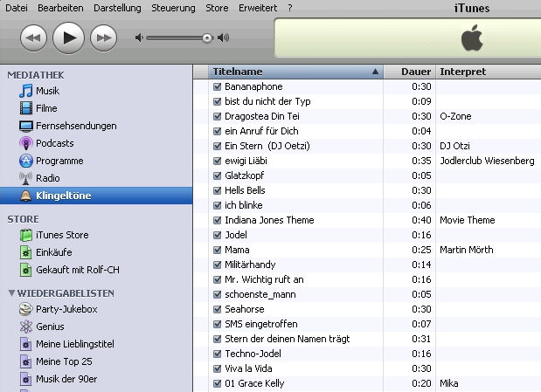
Task: Toggle the ewigi Liäbi checkbox
Action: (x=217, y=161)
